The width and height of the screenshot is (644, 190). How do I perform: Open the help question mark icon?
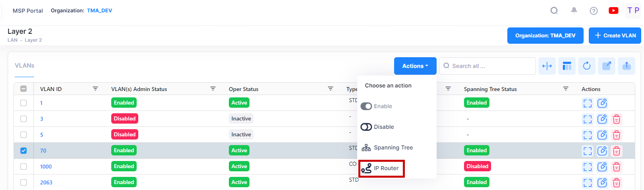[x=594, y=11]
